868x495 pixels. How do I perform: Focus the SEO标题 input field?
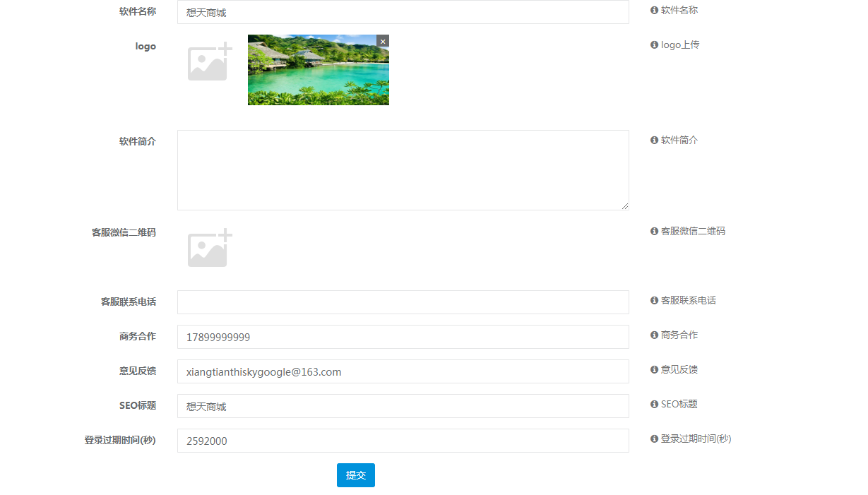(403, 406)
